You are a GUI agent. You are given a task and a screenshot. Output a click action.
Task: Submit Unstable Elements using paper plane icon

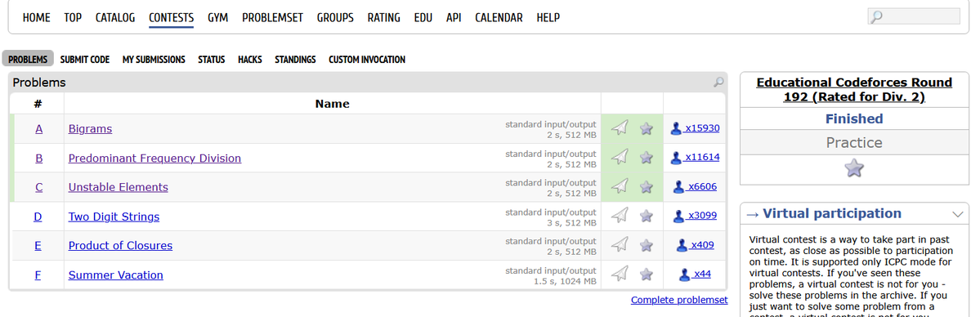619,186
